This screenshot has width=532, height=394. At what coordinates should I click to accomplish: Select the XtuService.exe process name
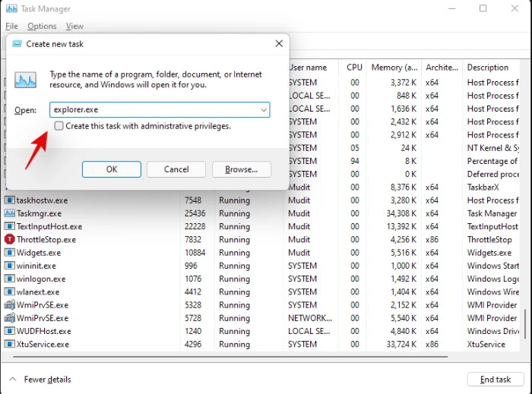43,344
